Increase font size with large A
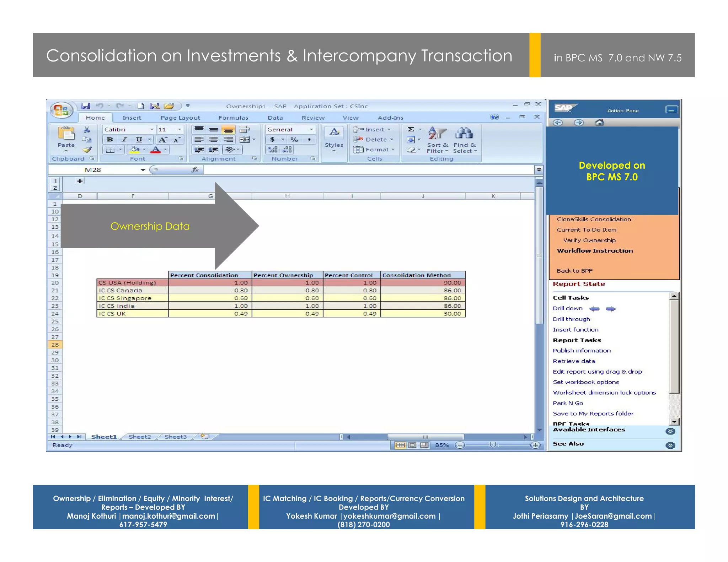This screenshot has height=562, width=728. [162, 140]
